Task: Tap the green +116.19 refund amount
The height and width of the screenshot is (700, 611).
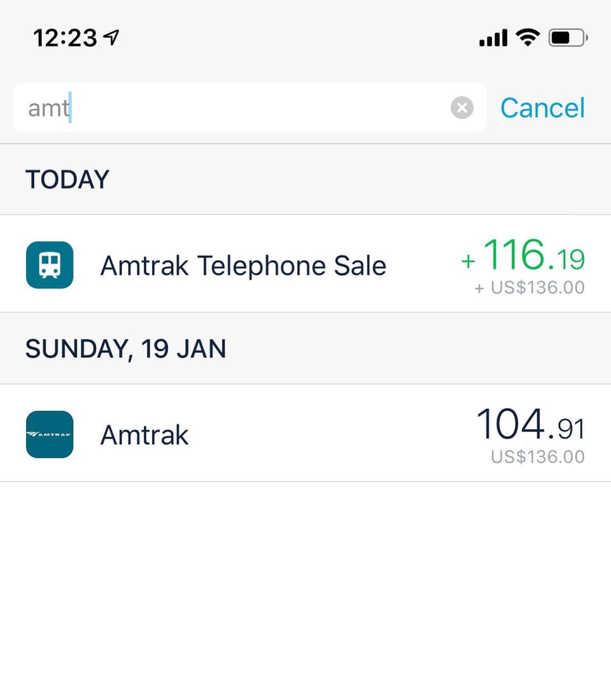Action: (x=523, y=256)
